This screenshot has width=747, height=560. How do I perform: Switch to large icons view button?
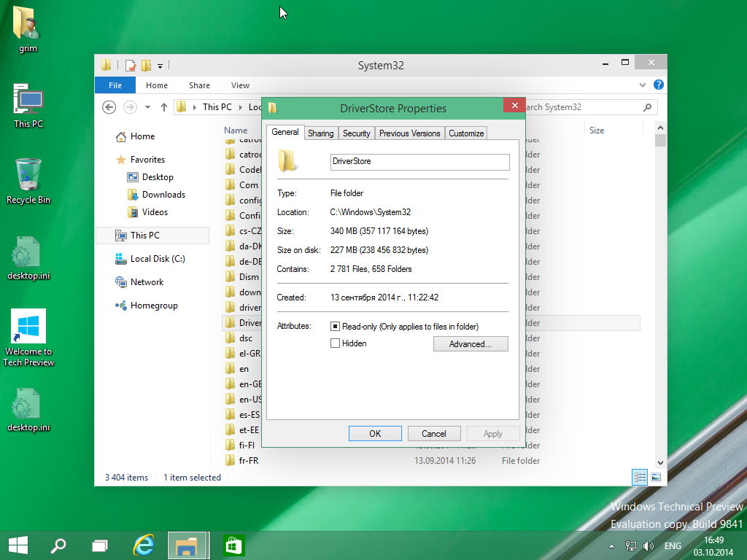(x=655, y=478)
